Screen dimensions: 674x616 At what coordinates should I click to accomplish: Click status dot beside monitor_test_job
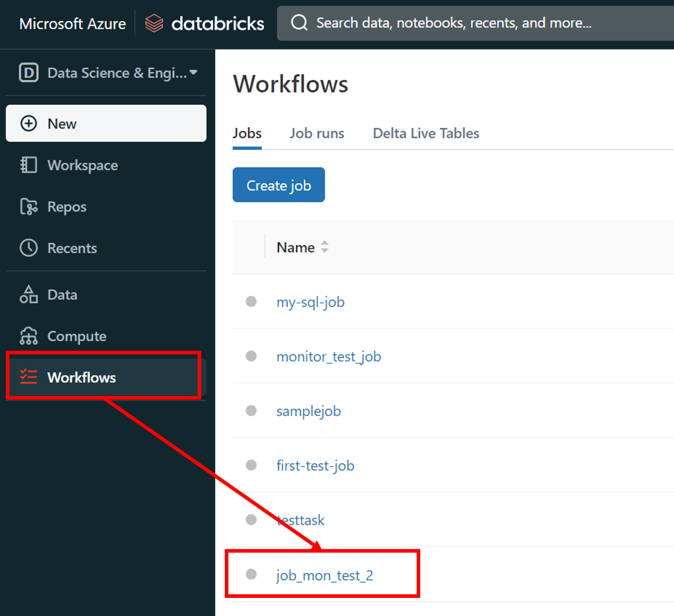coord(251,356)
